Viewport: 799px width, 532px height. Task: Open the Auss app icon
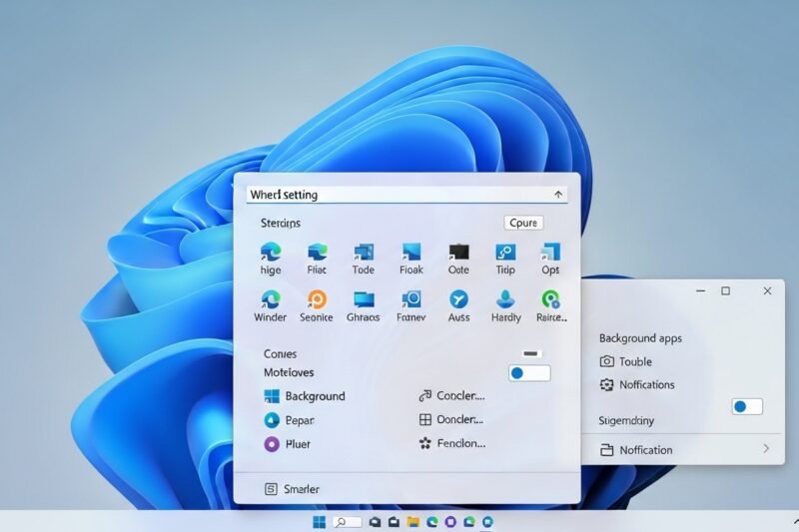[458, 299]
